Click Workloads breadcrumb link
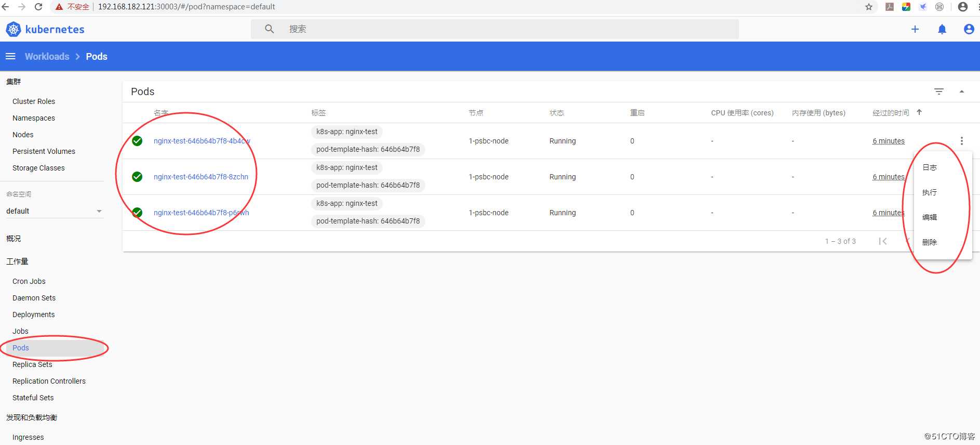This screenshot has height=445, width=980. pyautogui.click(x=47, y=56)
